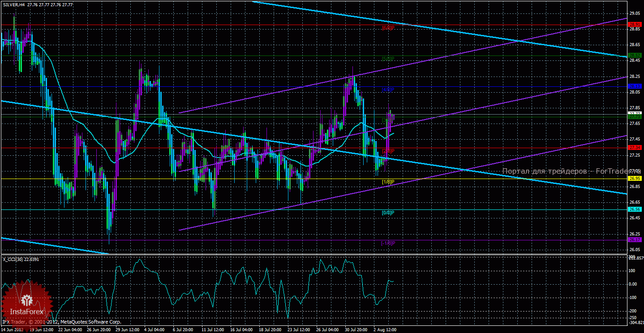This screenshot has height=333, width=644.
Task: Click the 26.95 yellow price tag
Action: click(635, 178)
